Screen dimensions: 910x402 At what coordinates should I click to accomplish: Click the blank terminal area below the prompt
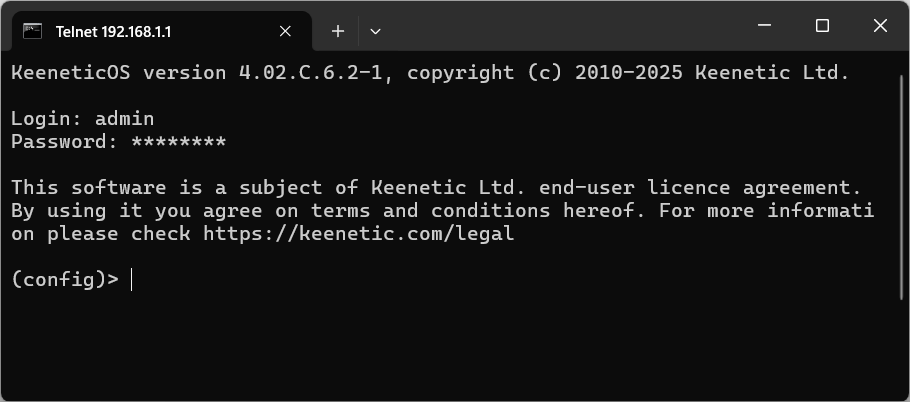click(x=450, y=345)
